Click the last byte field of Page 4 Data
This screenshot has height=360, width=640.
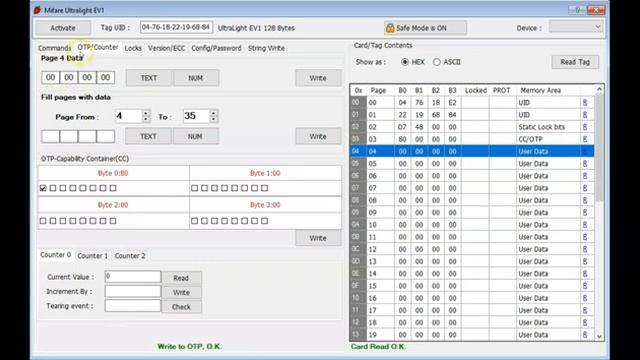point(105,78)
